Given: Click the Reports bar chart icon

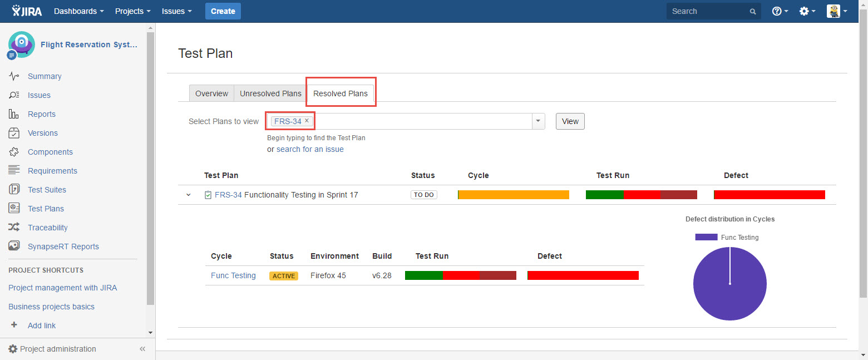Looking at the screenshot, I should 14,114.
